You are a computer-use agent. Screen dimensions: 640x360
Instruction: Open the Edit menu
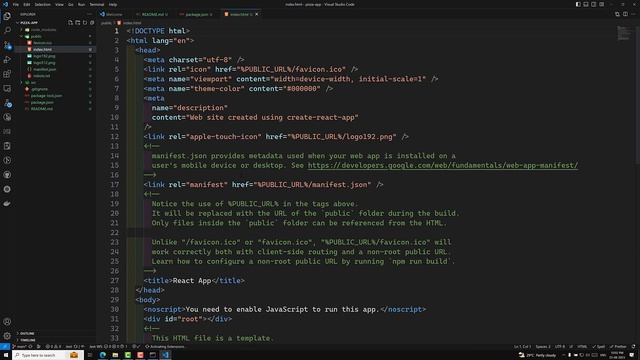[27, 4]
